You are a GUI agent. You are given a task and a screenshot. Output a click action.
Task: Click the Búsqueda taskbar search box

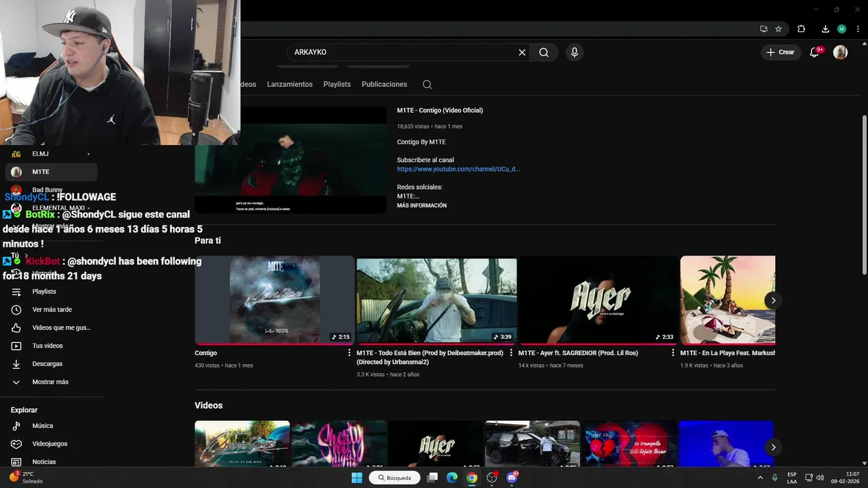pyautogui.click(x=394, y=478)
